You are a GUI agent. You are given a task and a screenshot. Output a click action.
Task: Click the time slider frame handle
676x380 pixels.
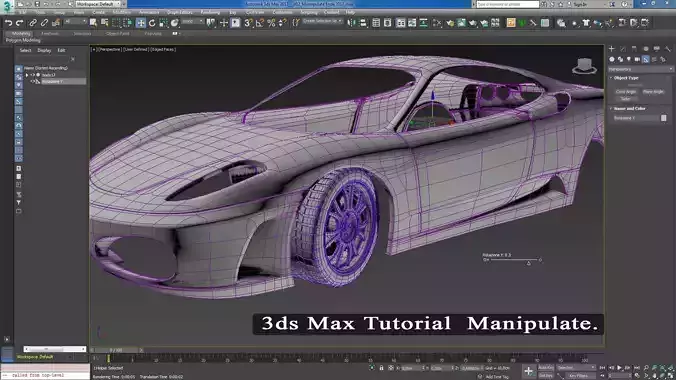116,350
